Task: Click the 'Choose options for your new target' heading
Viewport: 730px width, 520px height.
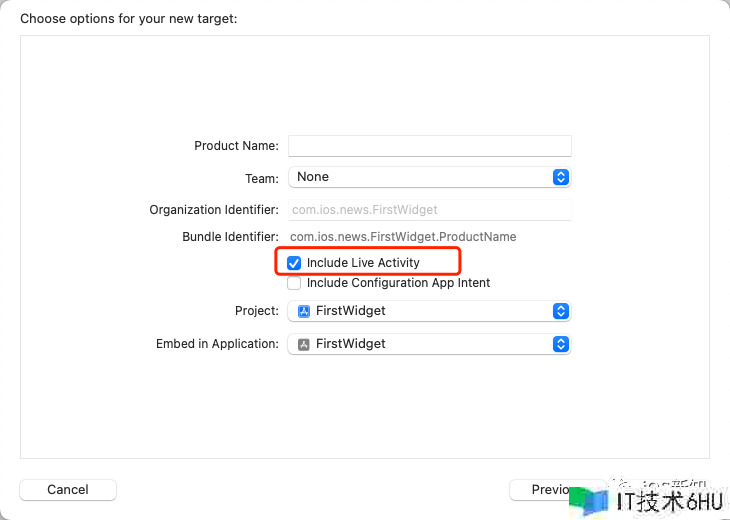Action: point(129,19)
